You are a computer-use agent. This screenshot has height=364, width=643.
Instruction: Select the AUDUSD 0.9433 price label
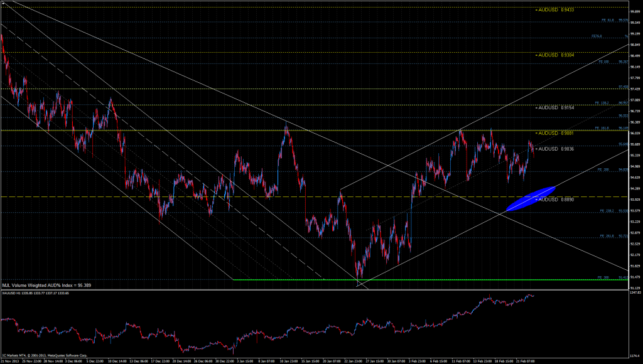556,10
